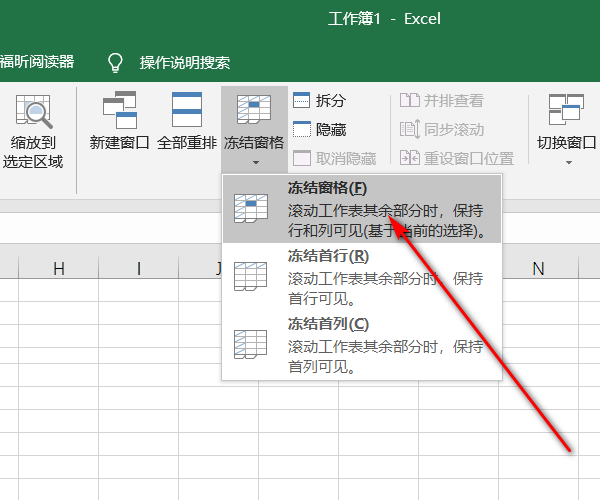Click the 全部重排 label
This screenshot has width=600, height=500.
tap(187, 143)
